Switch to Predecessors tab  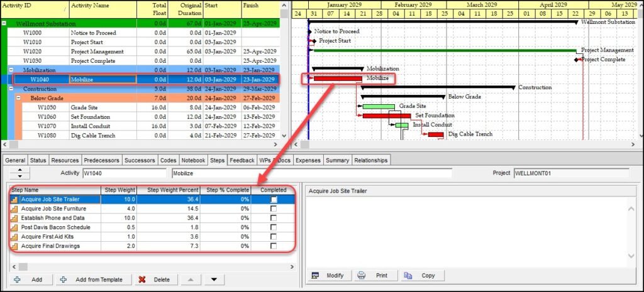click(x=101, y=160)
